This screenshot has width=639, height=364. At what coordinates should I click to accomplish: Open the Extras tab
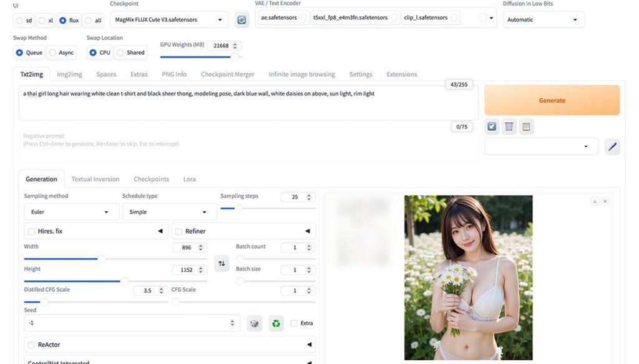[x=139, y=74]
